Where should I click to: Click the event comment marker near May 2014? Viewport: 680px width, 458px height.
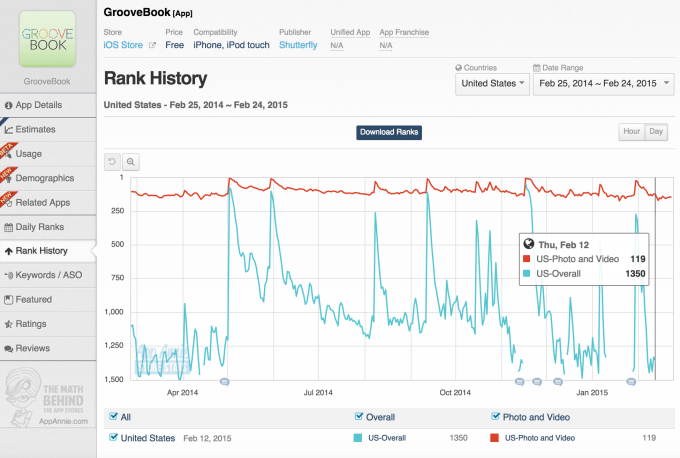point(224,382)
